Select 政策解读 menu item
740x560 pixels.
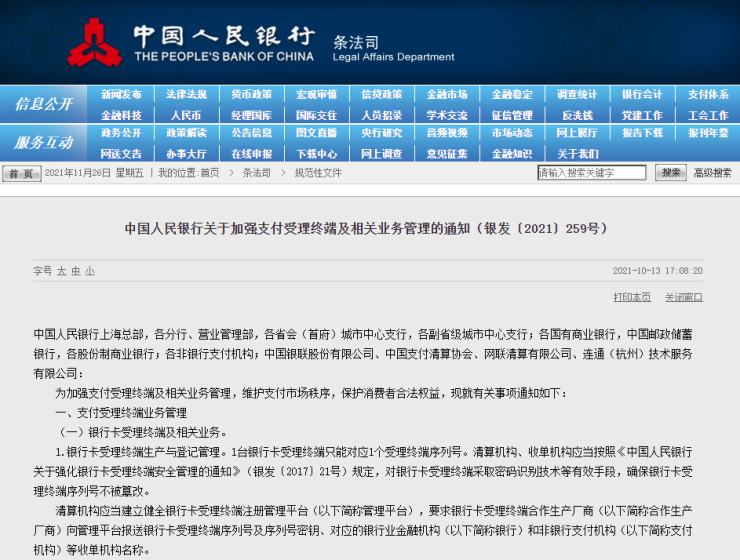pos(186,133)
